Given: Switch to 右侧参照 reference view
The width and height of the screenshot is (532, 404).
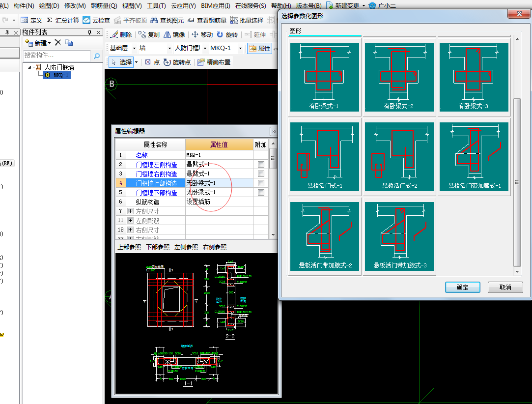Looking at the screenshot, I should [215, 247].
